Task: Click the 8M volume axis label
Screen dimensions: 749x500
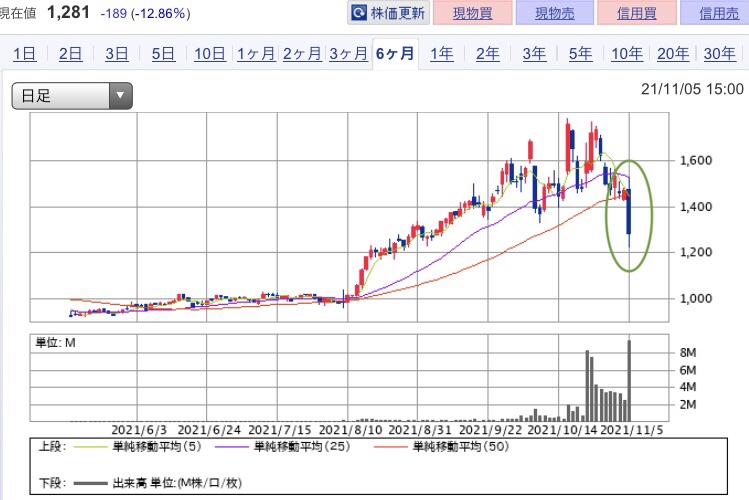Action: click(688, 352)
